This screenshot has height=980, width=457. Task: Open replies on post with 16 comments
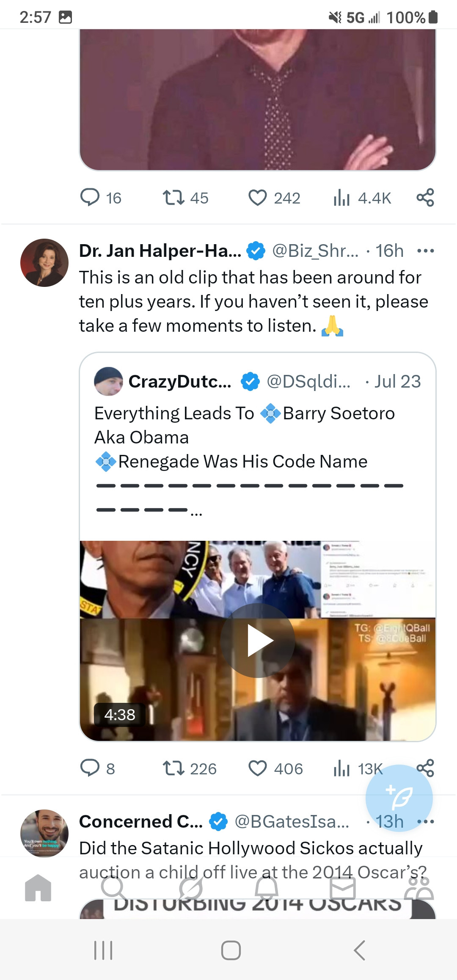[90, 198]
